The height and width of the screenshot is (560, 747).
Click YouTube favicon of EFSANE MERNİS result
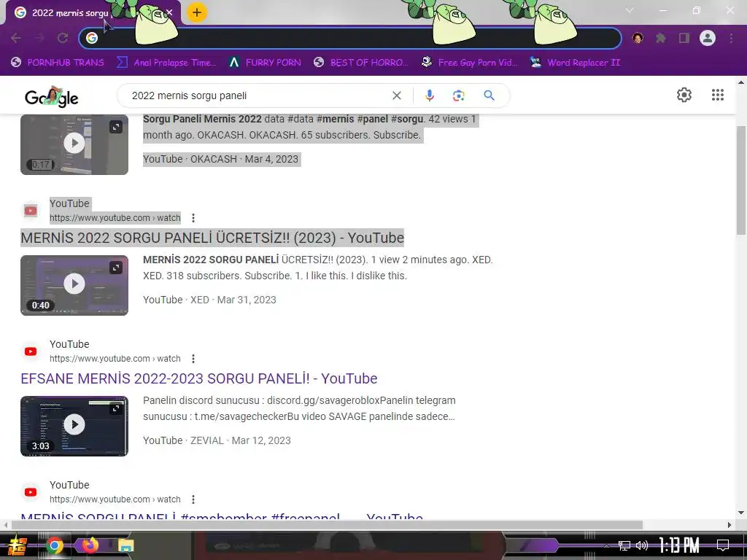(31, 351)
